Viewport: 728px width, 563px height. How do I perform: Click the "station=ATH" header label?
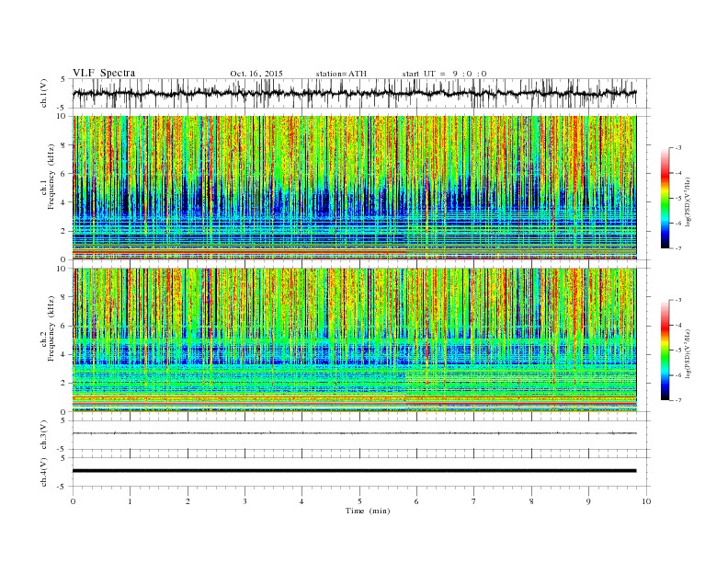click(x=341, y=74)
